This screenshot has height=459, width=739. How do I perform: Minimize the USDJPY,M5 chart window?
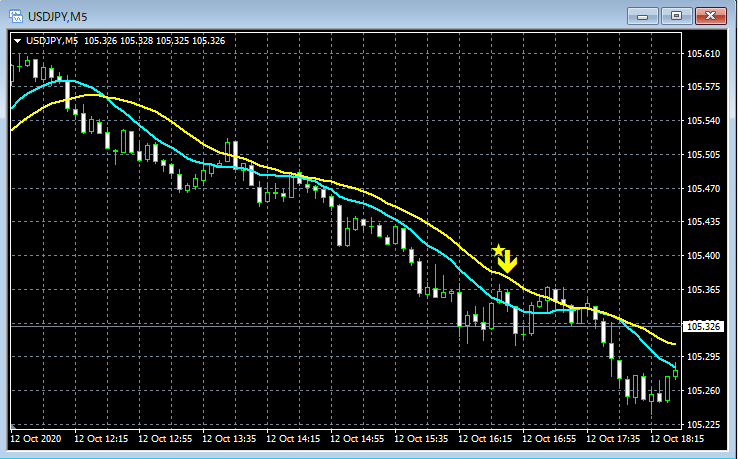[642, 16]
